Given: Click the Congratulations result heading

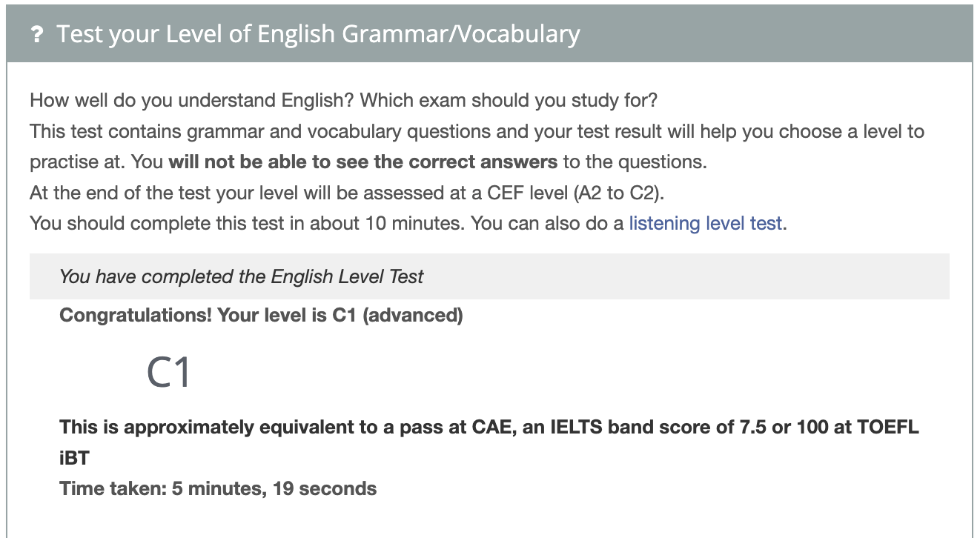Looking at the screenshot, I should (x=259, y=315).
